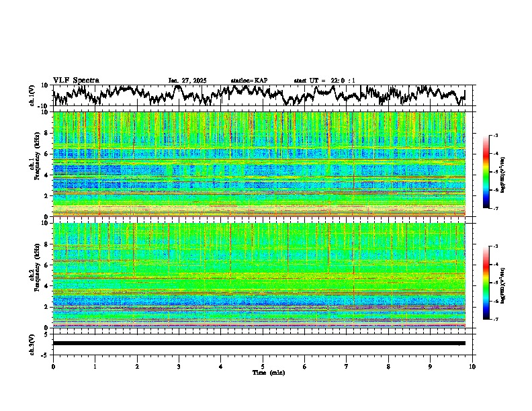Click the 'station=KAP' header text
Image resolution: width=532 pixels, height=411 pixels.
pos(249,81)
